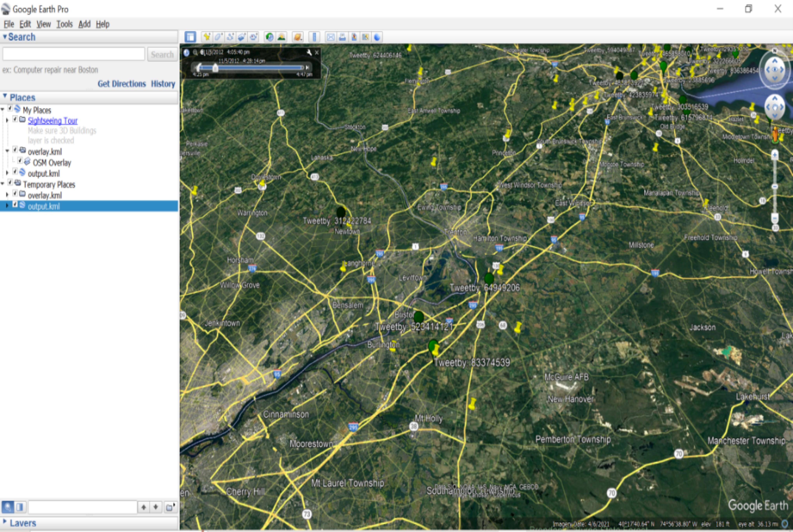This screenshot has width=793, height=532.
Task: Expand overlay.kml under Temporary Places
Action: click(7, 195)
